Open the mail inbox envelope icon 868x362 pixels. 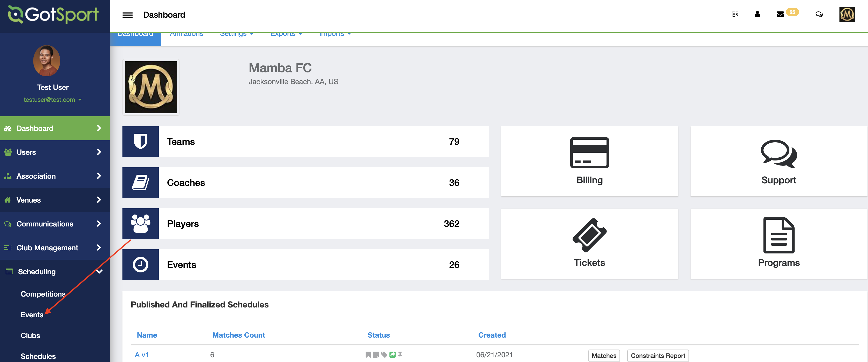coord(780,14)
